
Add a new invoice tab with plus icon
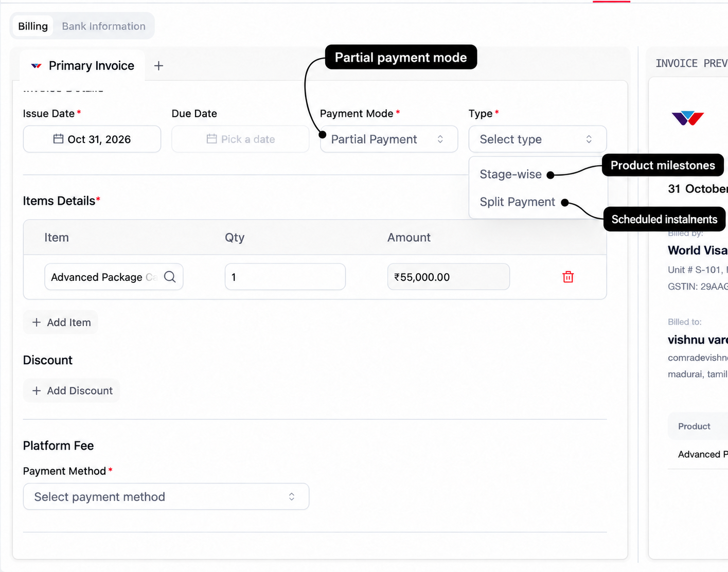click(x=158, y=66)
